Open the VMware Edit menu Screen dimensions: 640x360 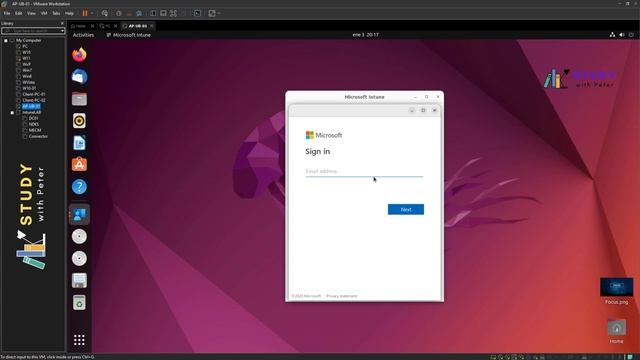[19, 13]
